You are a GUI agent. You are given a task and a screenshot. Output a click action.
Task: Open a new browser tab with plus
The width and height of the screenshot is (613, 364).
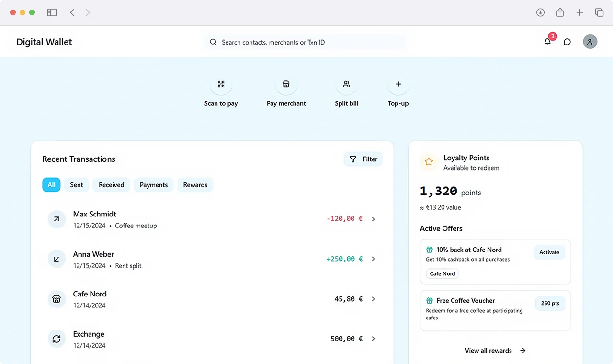579,12
